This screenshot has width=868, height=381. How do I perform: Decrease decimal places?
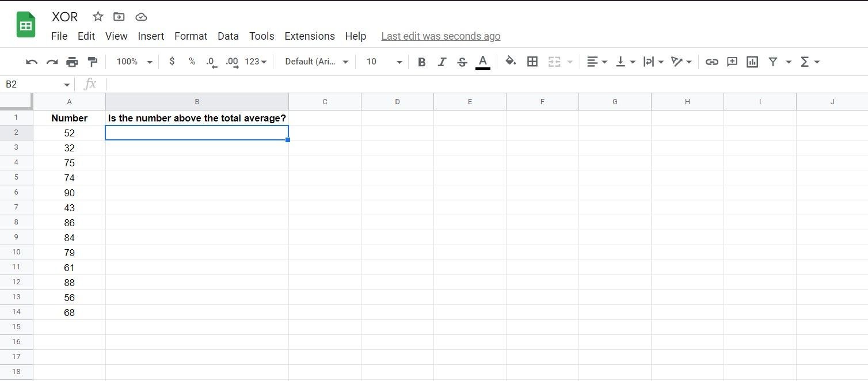click(x=211, y=62)
